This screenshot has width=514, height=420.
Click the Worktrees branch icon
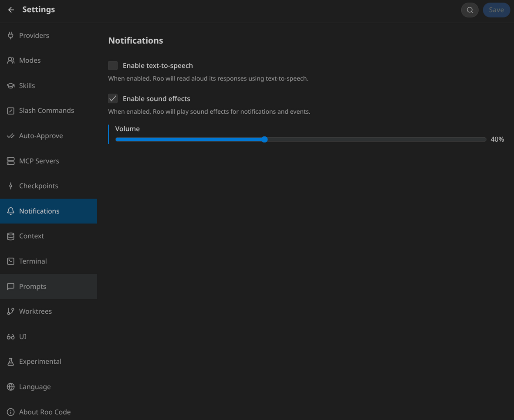11,312
